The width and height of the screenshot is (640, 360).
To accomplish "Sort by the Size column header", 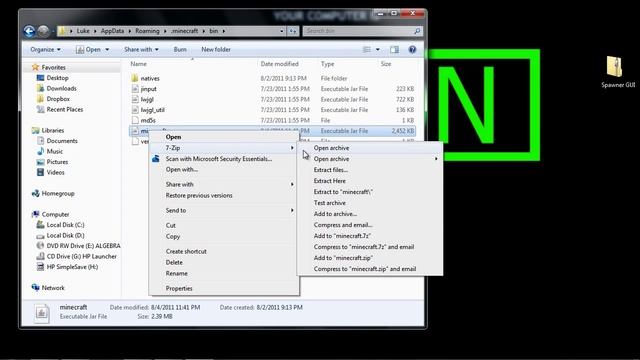I will (386, 64).
